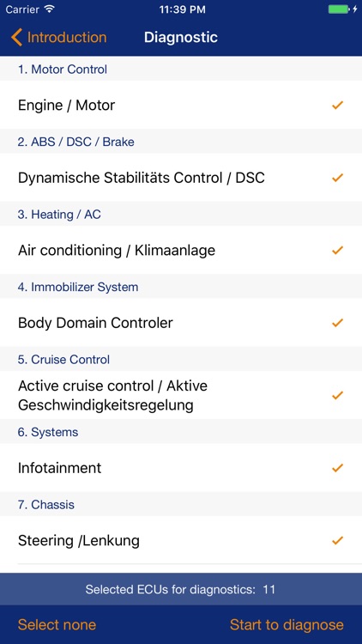Tap Start to diagnose

point(287,625)
